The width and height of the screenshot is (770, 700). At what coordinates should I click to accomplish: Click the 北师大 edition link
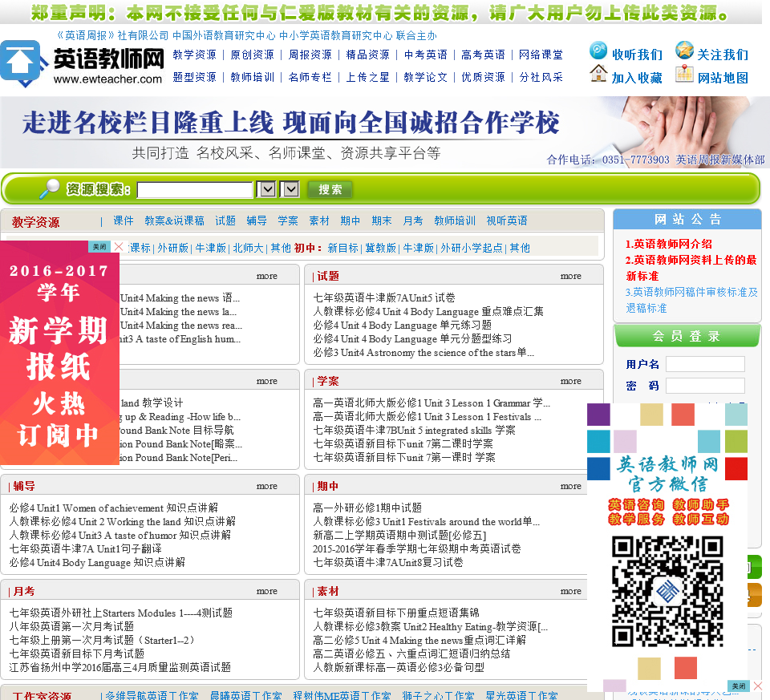coord(248,248)
